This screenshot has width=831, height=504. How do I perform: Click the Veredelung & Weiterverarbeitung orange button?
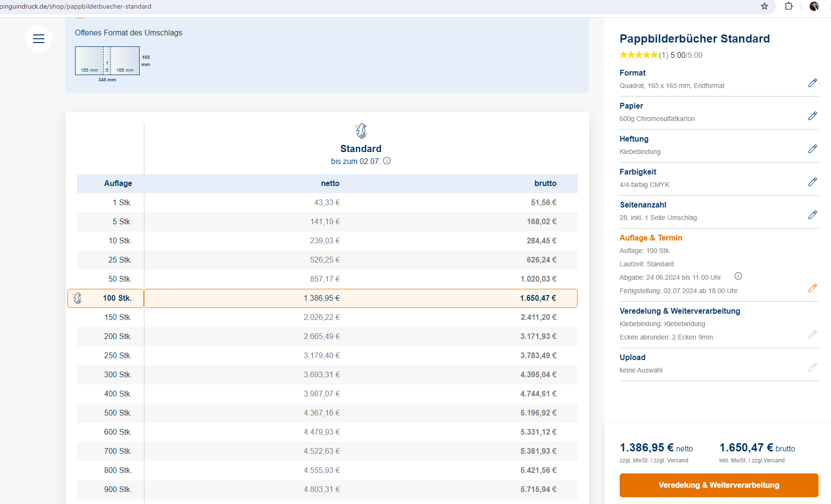click(x=719, y=485)
